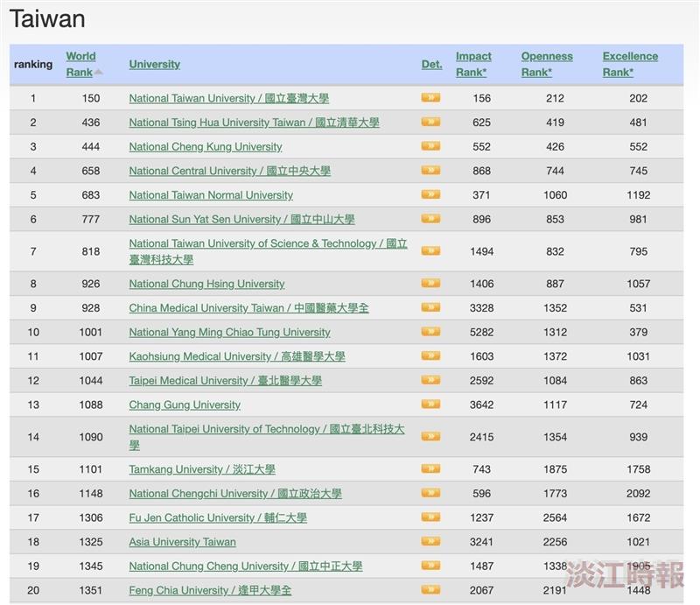The height and width of the screenshot is (605, 700).
Task: Open details icon for Fu Jen Catholic University
Action: click(430, 517)
